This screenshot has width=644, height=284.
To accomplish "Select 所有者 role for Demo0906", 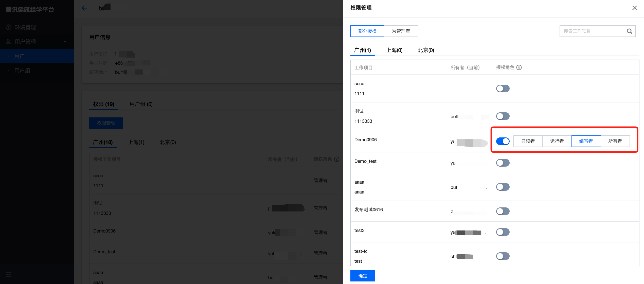I will click(x=615, y=141).
